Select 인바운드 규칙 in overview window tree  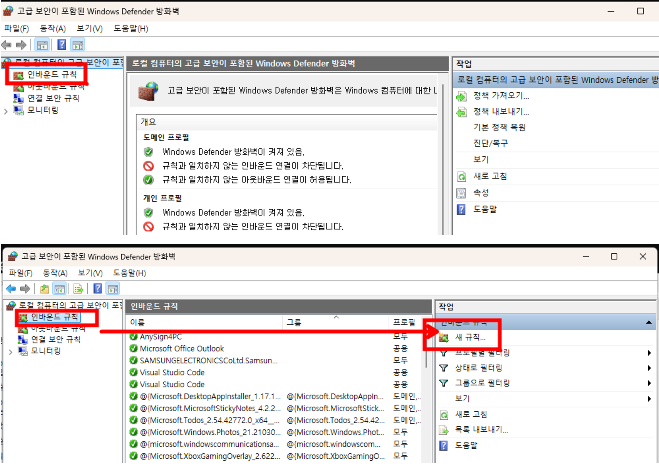(x=52, y=75)
